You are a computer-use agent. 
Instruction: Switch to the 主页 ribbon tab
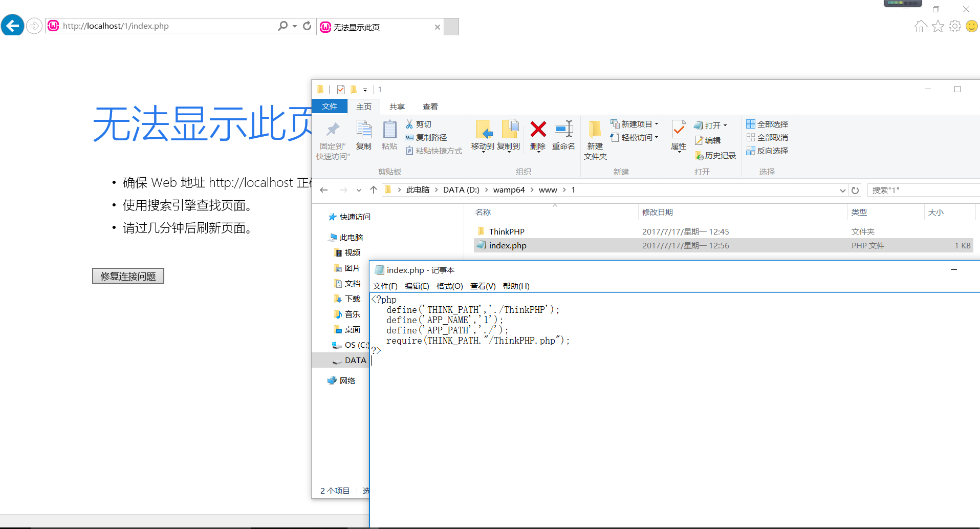[x=364, y=107]
